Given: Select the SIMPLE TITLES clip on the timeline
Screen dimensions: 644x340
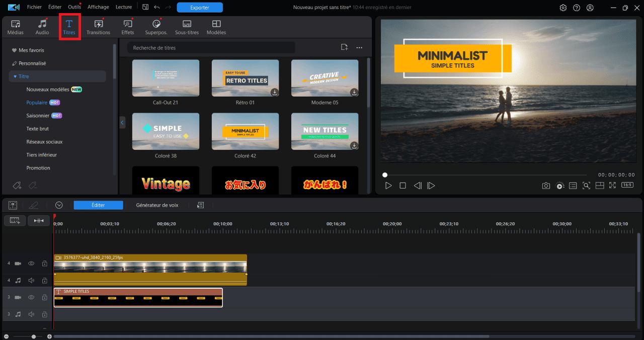Looking at the screenshot, I should (138, 297).
